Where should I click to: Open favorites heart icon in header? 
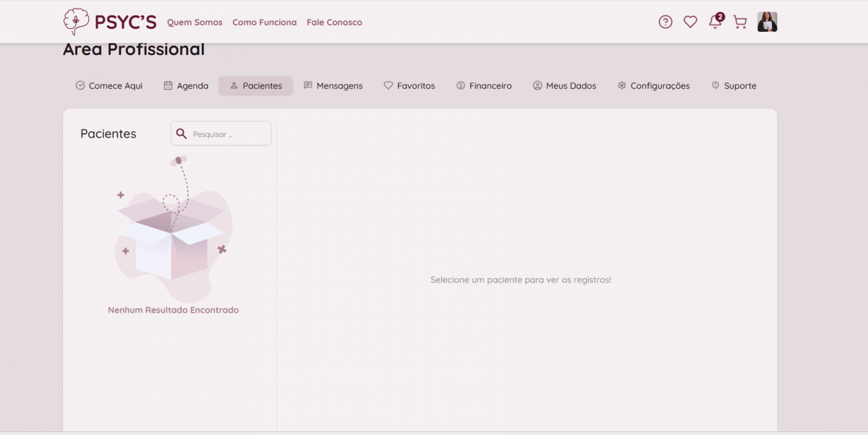coord(690,22)
